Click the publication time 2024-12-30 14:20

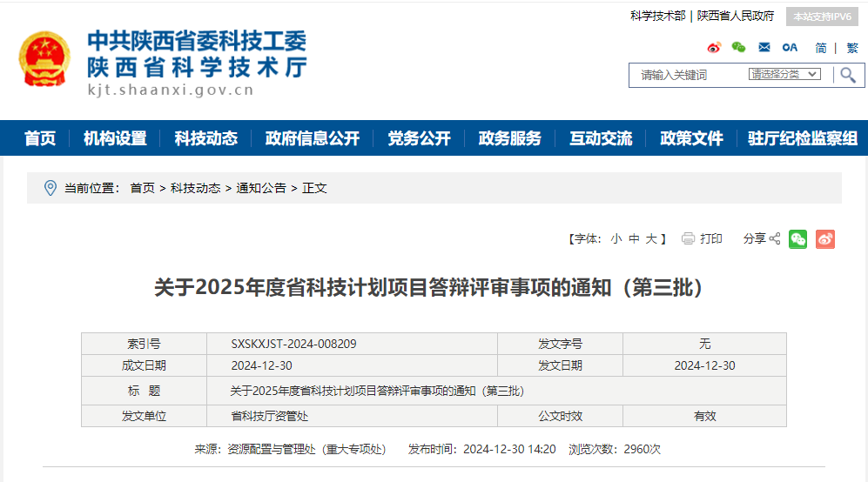(x=509, y=449)
